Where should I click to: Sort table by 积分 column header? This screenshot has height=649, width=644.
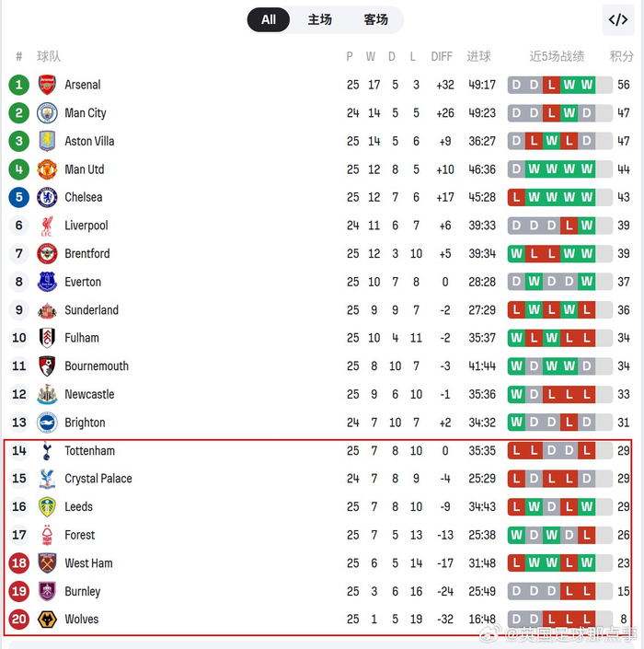click(x=622, y=56)
